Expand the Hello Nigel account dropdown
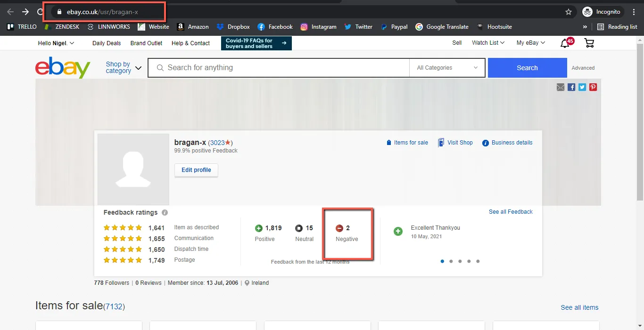Screen dimensions: 644x330 pyautogui.click(x=56, y=43)
